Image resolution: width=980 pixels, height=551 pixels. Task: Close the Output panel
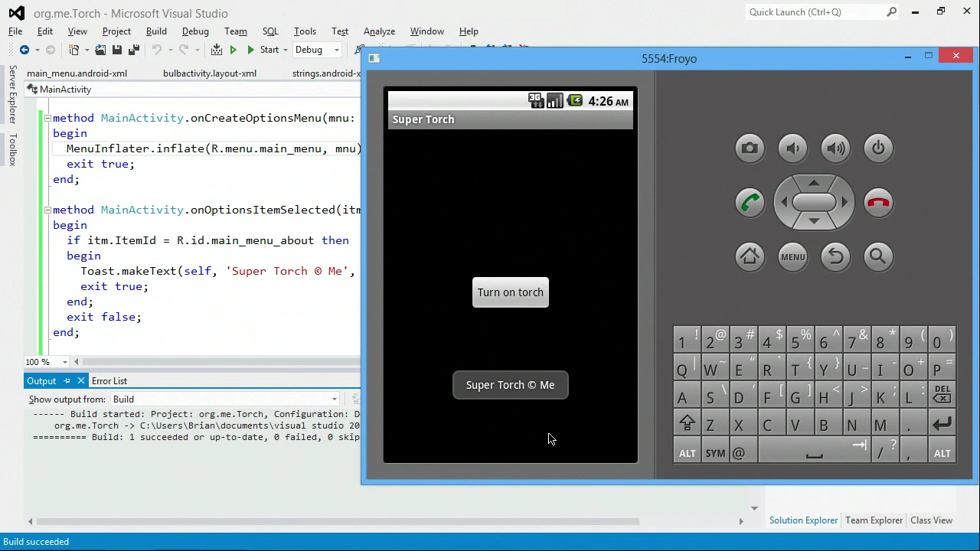[80, 381]
